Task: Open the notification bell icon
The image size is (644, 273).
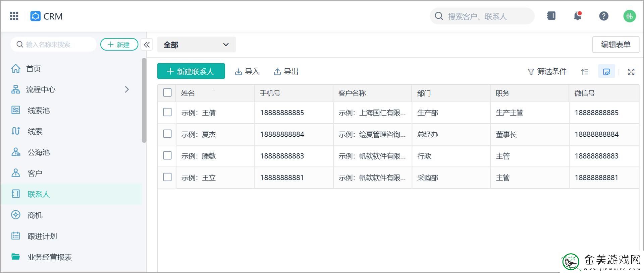Action: tap(578, 16)
